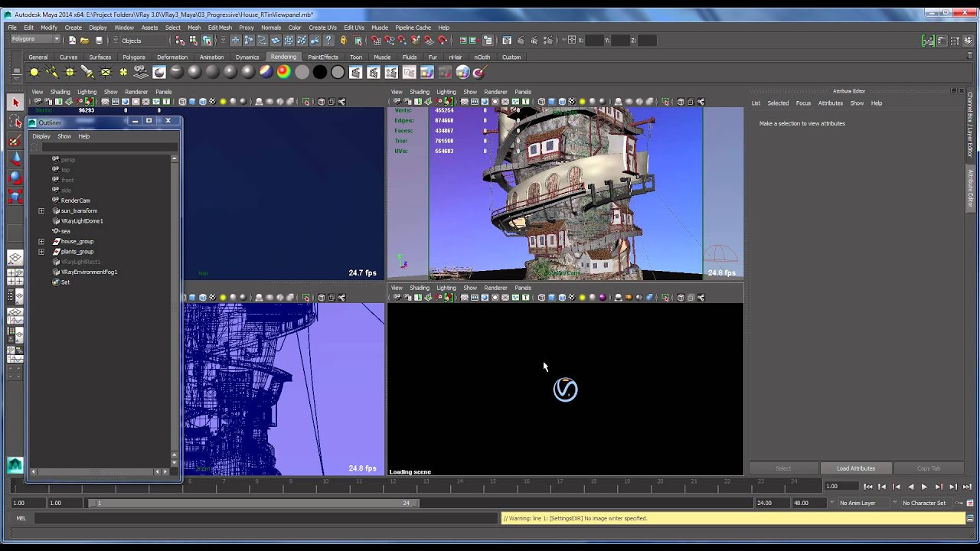Click the new scene icon on status line
This screenshot has height=551, width=980.
pos(72,40)
